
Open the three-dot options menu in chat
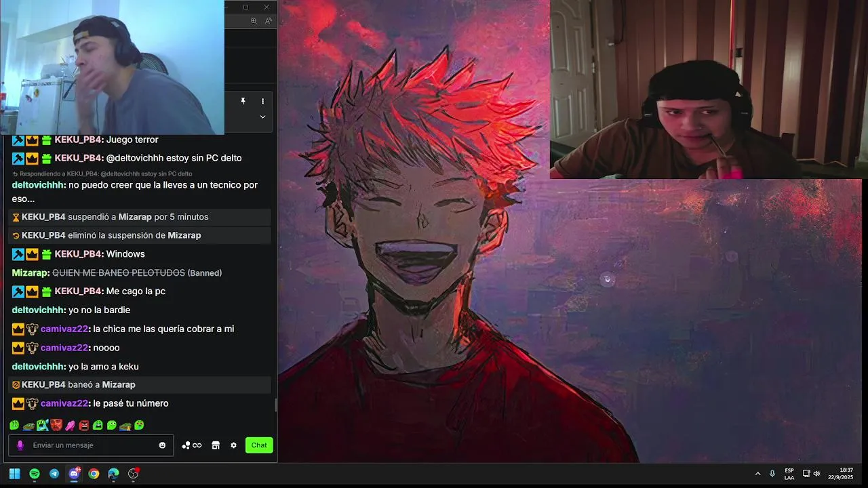point(262,101)
